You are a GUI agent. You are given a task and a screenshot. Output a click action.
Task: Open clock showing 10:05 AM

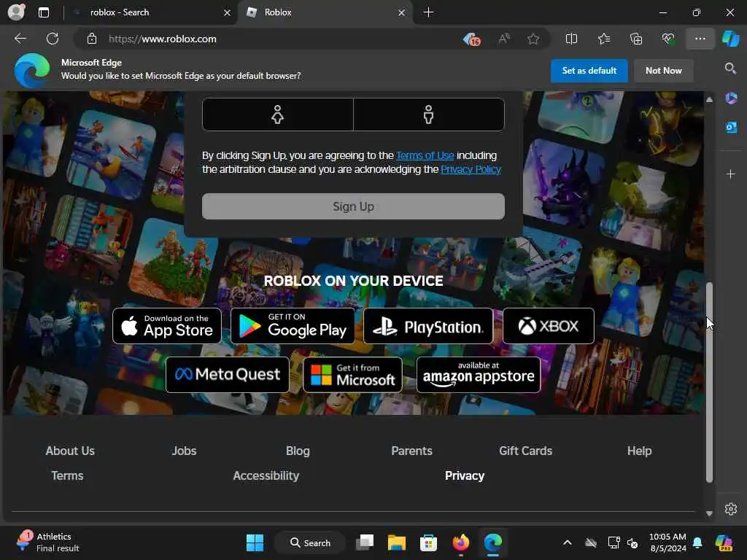(668, 542)
